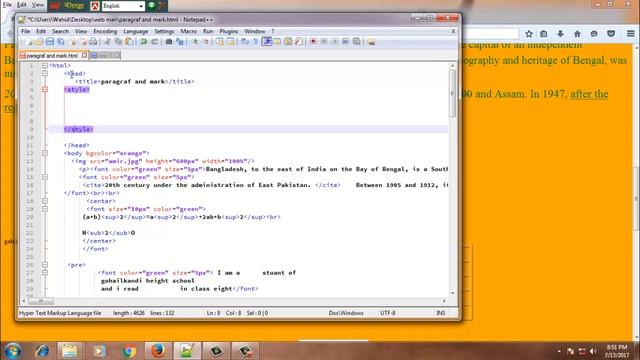Redo the edit via toolbar
Screen dimensions: 640x360
tap(155, 42)
